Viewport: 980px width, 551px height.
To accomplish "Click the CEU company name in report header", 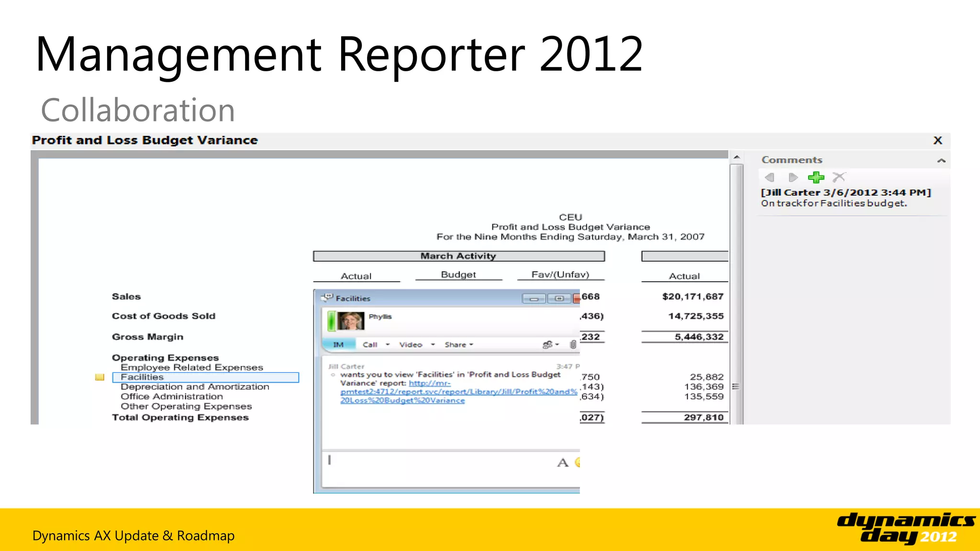I will click(x=570, y=217).
